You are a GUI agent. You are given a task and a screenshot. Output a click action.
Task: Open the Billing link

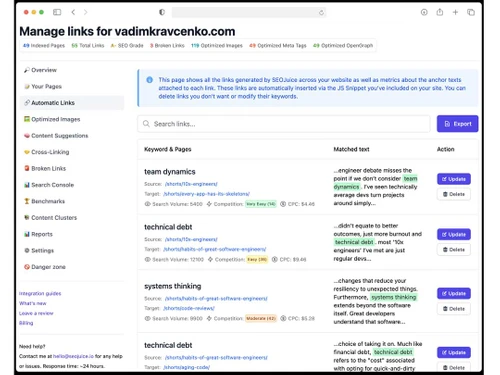[26, 323]
